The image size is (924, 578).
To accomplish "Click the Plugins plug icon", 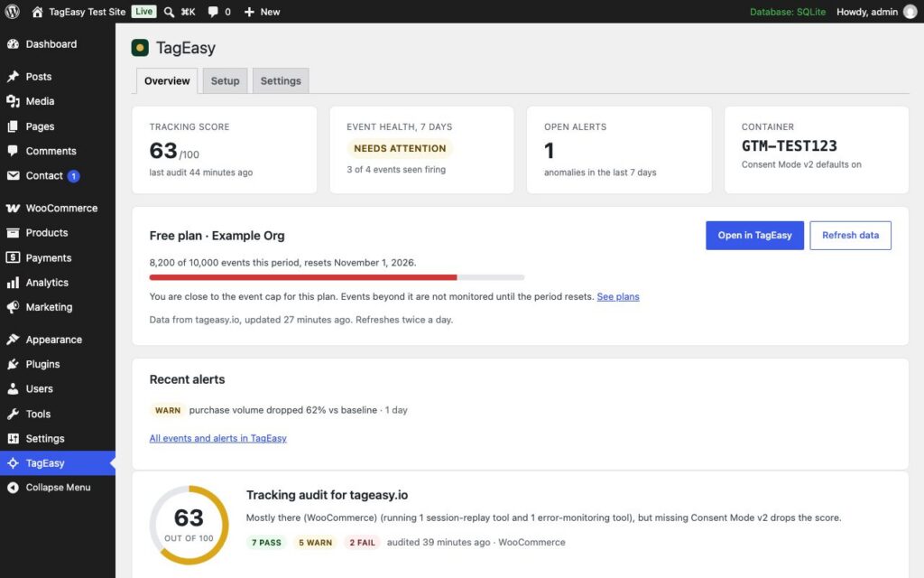I will (13, 365).
